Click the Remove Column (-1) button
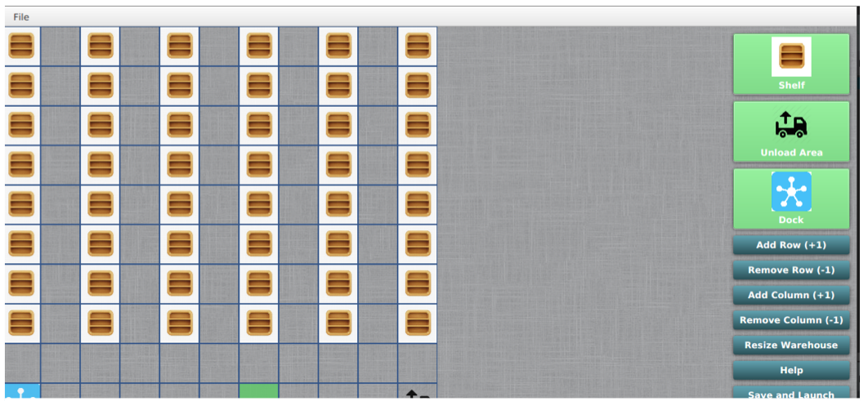 791,319
